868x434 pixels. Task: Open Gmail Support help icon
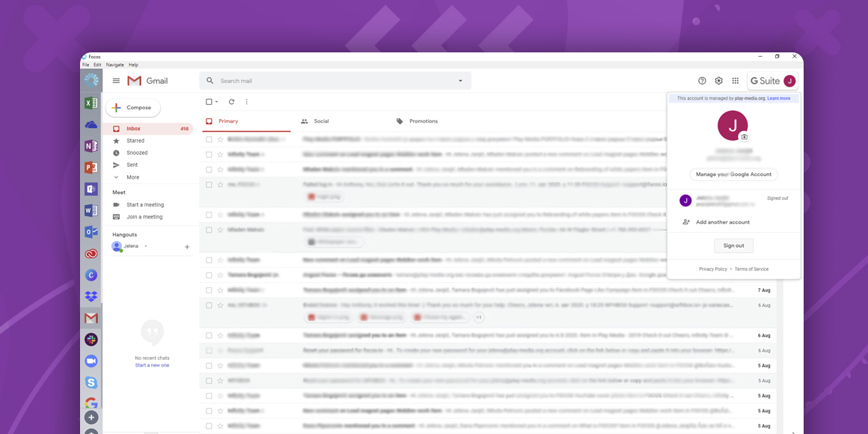(x=702, y=81)
